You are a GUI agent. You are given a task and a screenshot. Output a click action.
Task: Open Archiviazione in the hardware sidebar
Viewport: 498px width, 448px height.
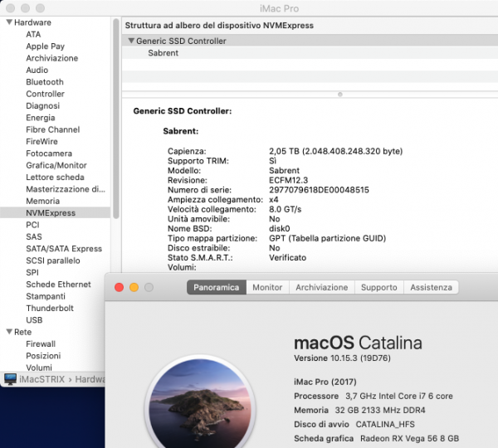(x=51, y=58)
